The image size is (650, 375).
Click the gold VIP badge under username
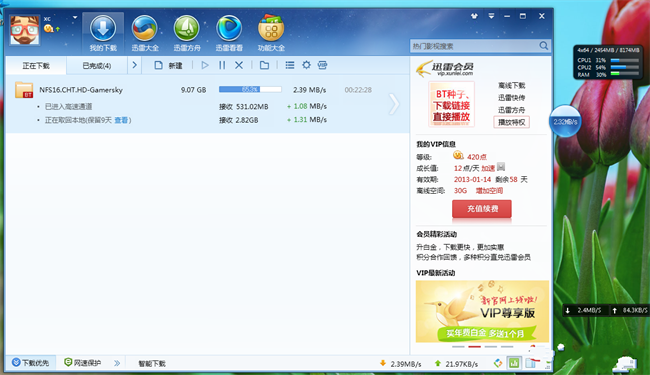pyautogui.click(x=49, y=29)
